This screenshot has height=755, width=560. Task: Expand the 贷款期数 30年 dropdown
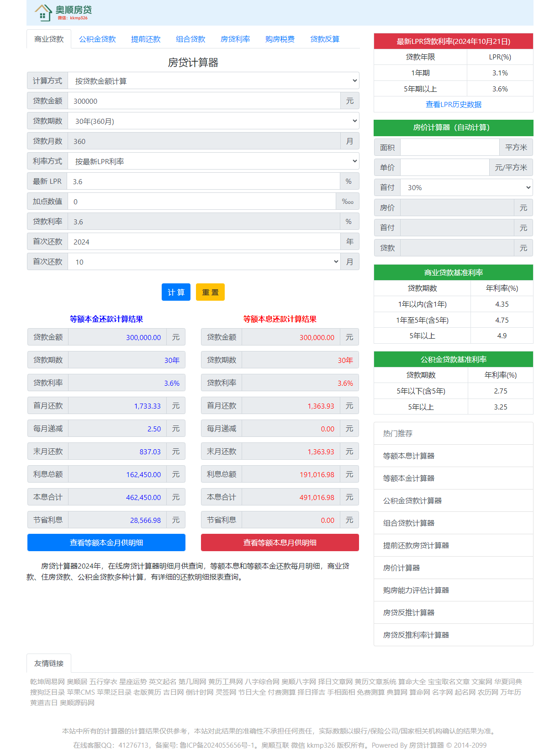pos(213,121)
